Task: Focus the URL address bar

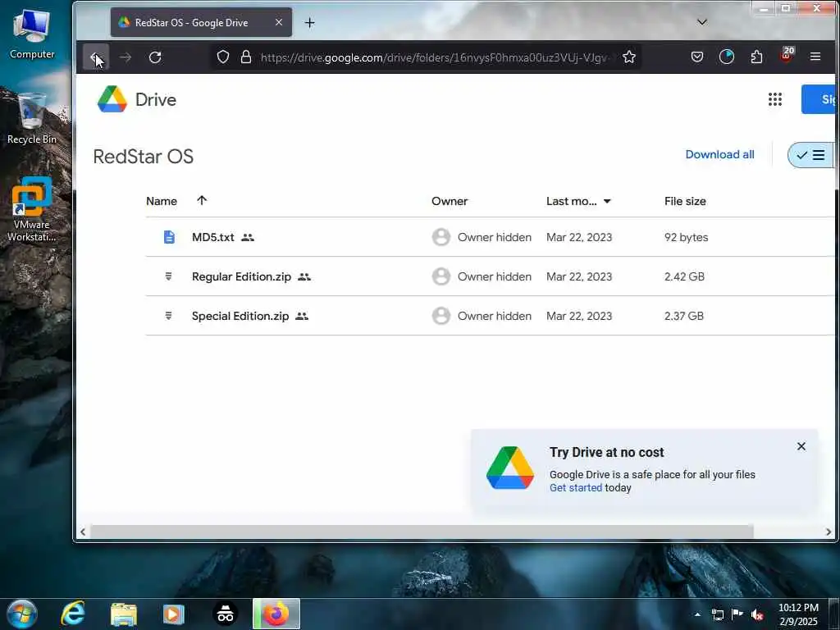Action: [434, 57]
